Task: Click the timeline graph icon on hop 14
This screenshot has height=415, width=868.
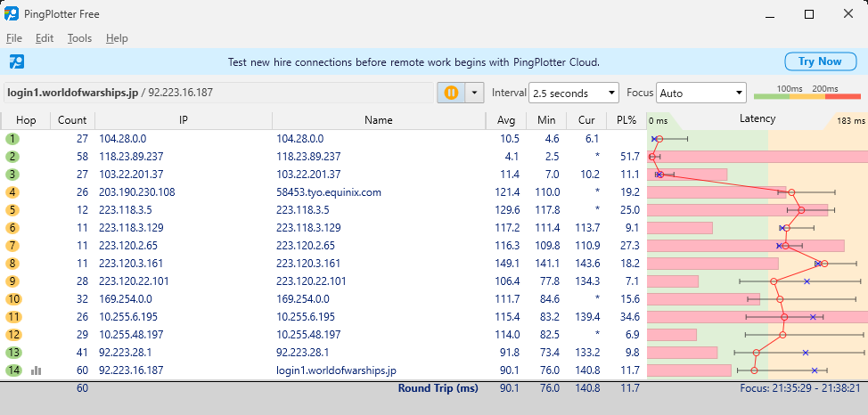Action: (37, 370)
